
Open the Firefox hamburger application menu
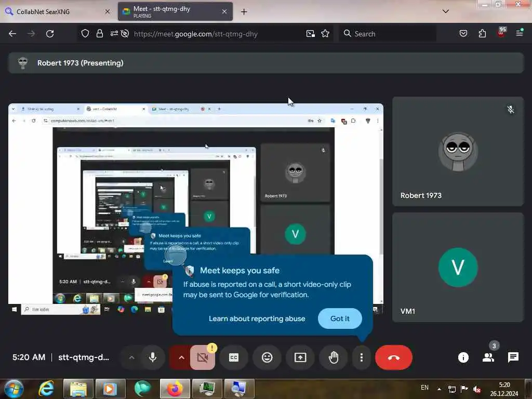(520, 33)
